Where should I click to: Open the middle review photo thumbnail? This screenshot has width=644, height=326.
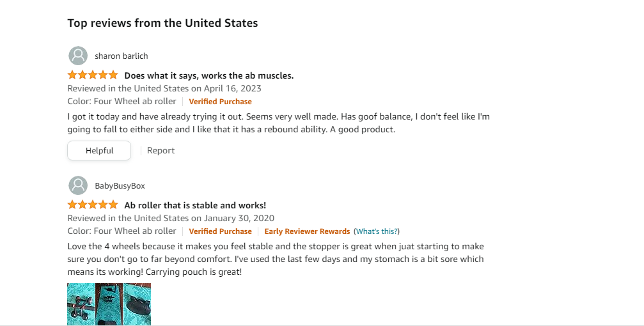[x=109, y=304]
